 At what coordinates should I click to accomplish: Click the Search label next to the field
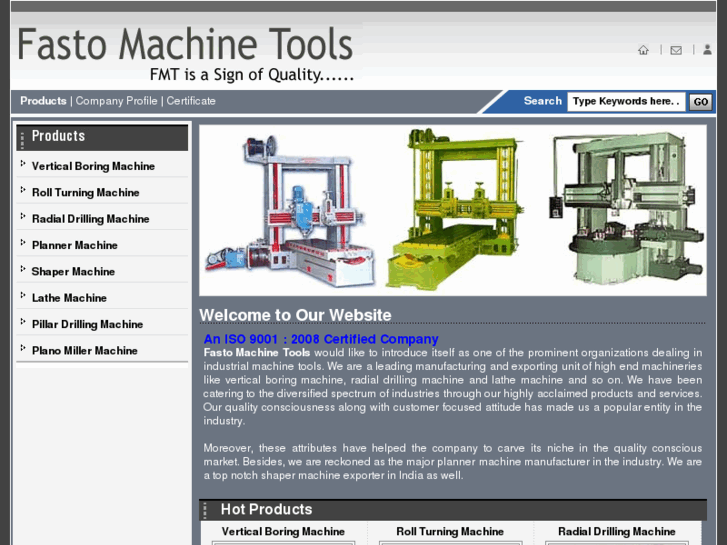coord(542,101)
